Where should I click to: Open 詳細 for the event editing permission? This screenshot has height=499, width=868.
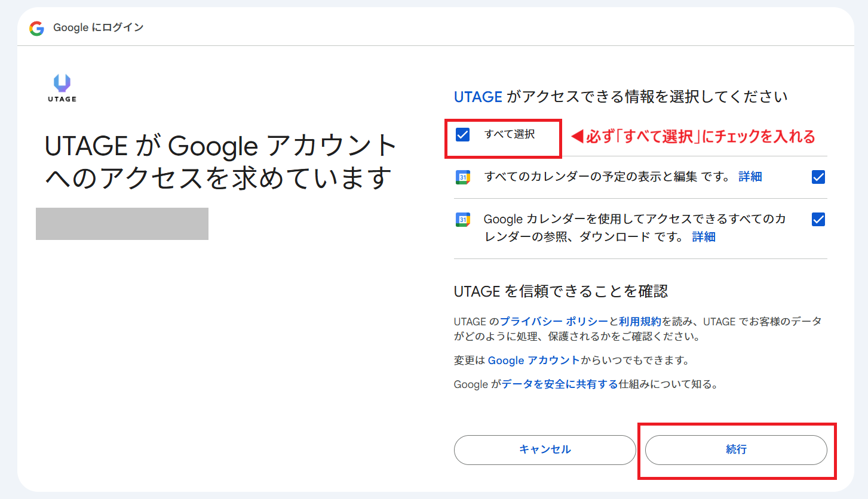pos(750,177)
